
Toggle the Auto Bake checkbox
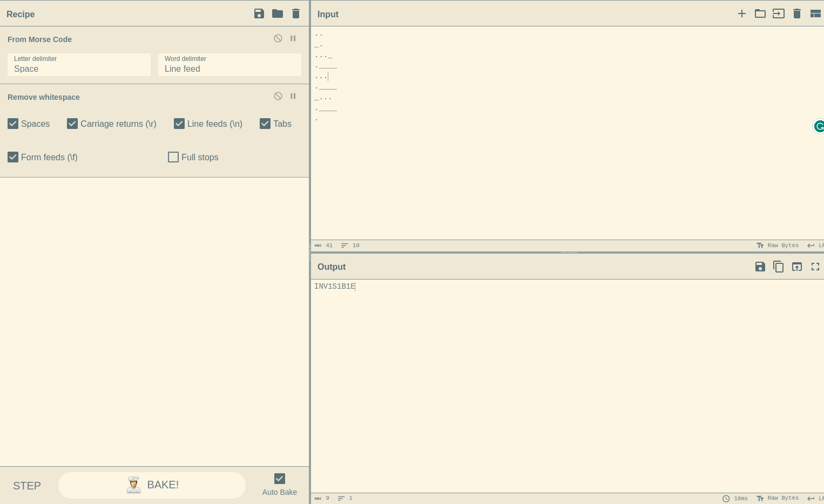(280, 479)
